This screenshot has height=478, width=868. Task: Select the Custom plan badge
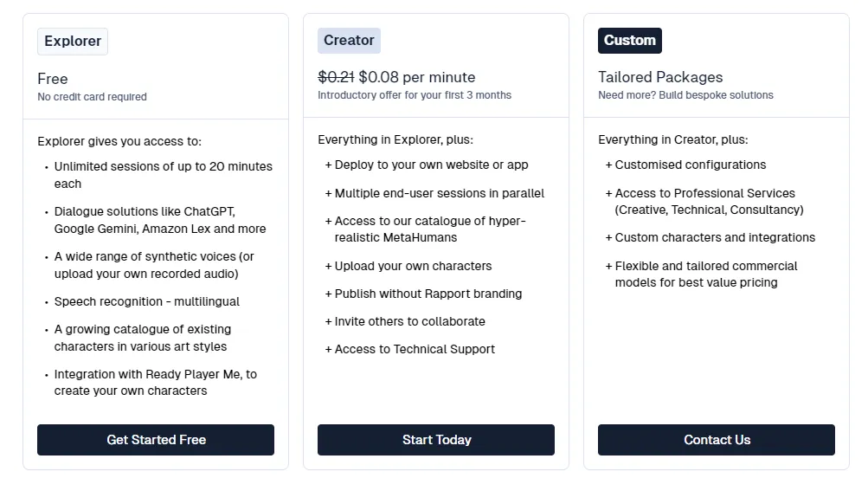pyautogui.click(x=629, y=41)
